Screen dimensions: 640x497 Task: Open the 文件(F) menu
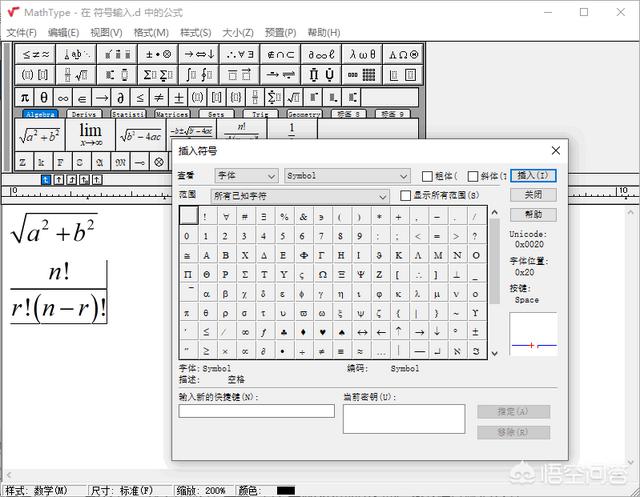(21, 33)
